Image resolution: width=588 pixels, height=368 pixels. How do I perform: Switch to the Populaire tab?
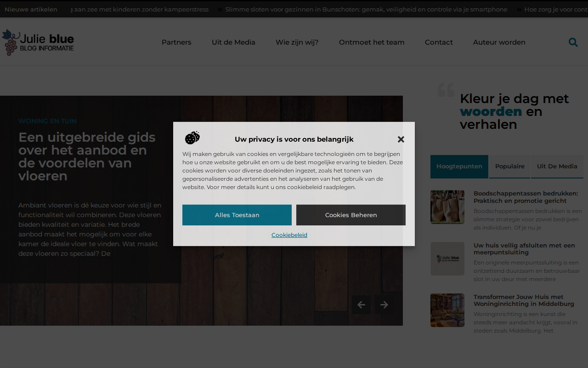510,167
